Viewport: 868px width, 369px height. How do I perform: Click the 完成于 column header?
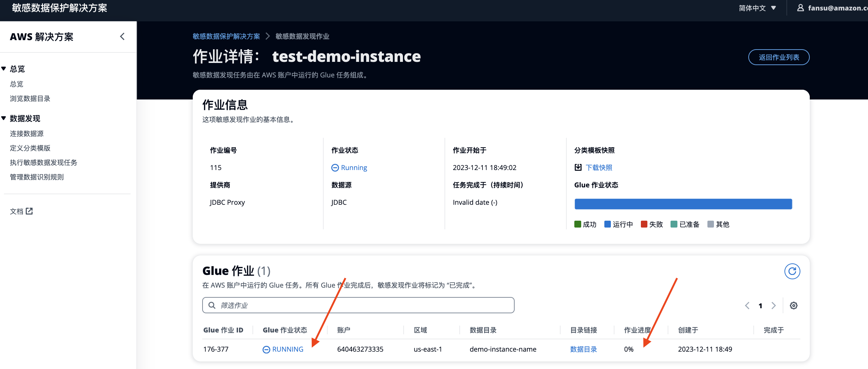click(x=774, y=330)
